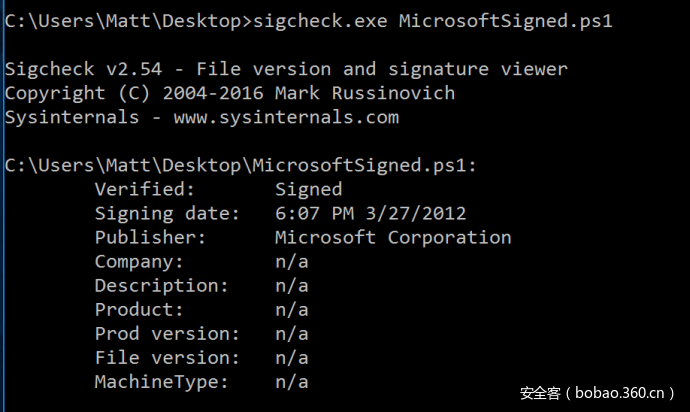Click the File version label

click(167, 358)
